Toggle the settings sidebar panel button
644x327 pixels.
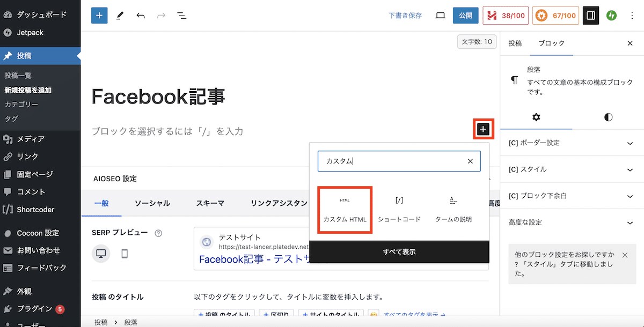(x=590, y=16)
